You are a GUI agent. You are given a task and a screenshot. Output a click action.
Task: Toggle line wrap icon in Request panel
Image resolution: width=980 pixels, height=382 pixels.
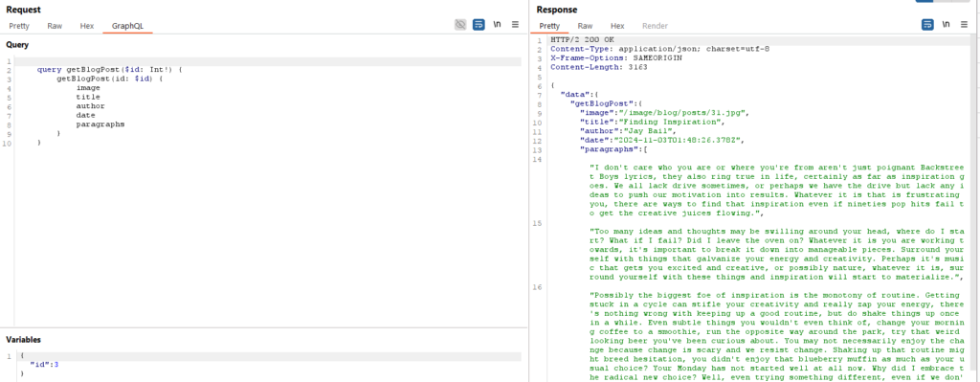479,25
